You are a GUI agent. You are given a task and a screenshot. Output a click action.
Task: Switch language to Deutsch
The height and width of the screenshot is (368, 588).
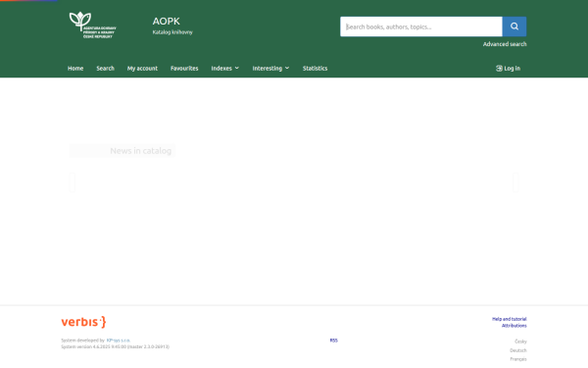tap(518, 350)
